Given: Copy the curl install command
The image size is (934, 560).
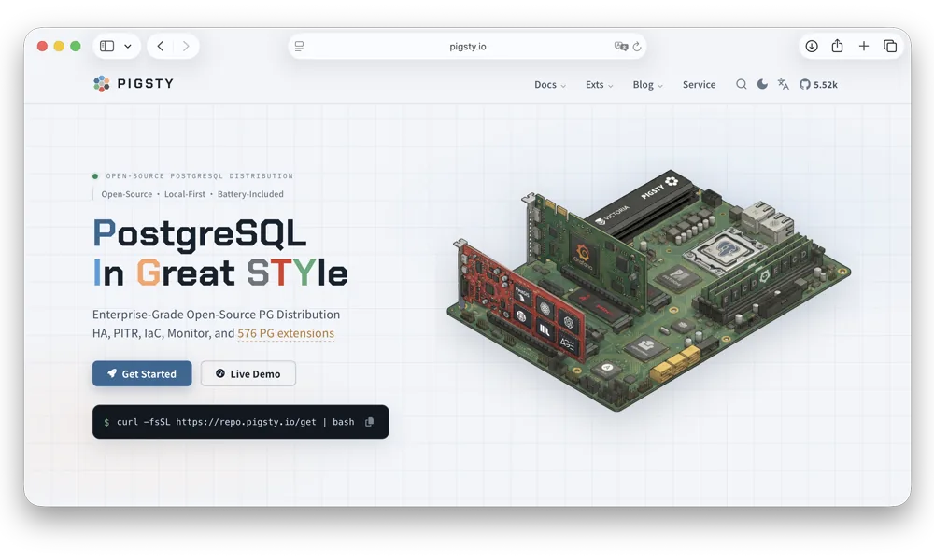Looking at the screenshot, I should click(369, 422).
